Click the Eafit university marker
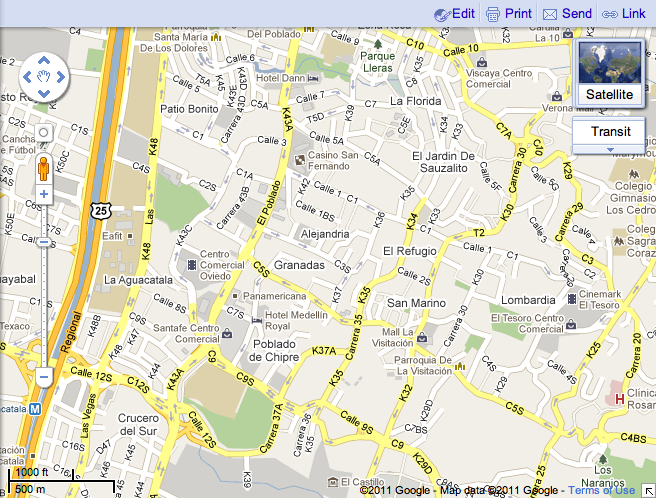 point(130,236)
